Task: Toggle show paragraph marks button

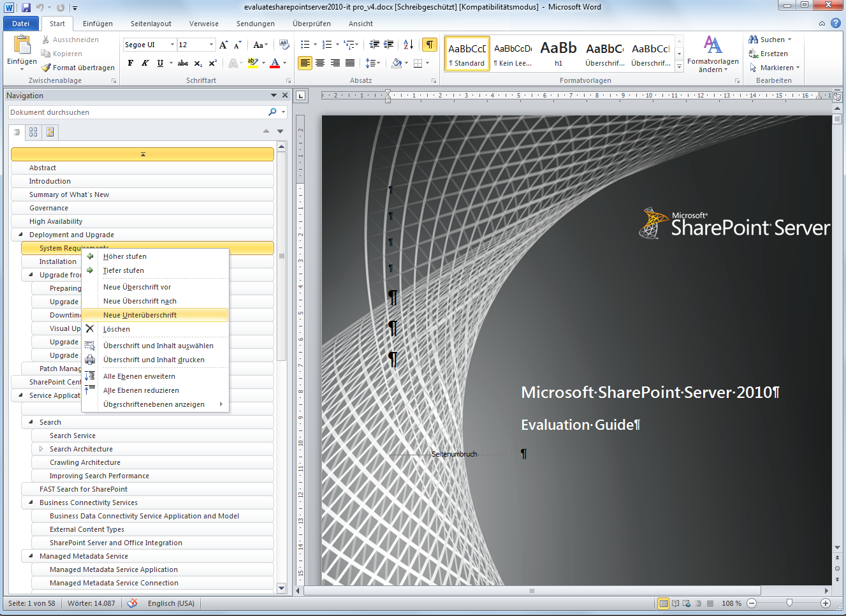Action: (430, 45)
